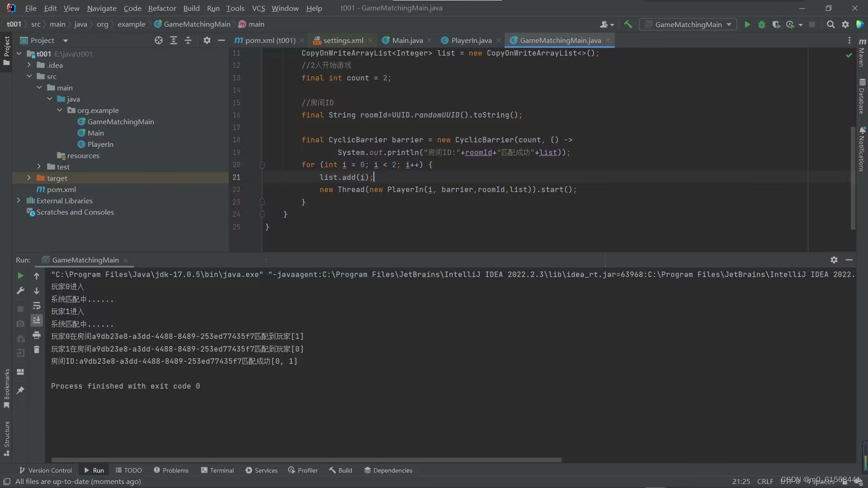Open the Bookmarks side panel
Viewport: 868px width, 488px height.
pos(6,389)
